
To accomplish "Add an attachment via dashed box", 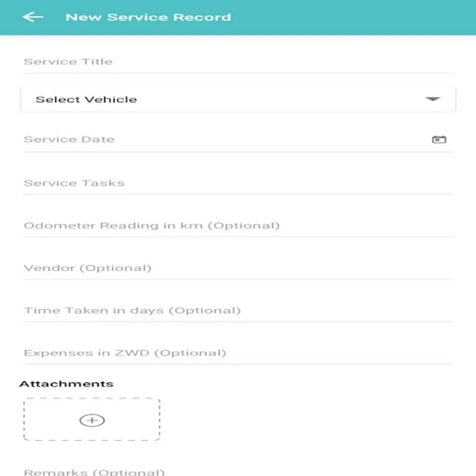I will (x=92, y=419).
